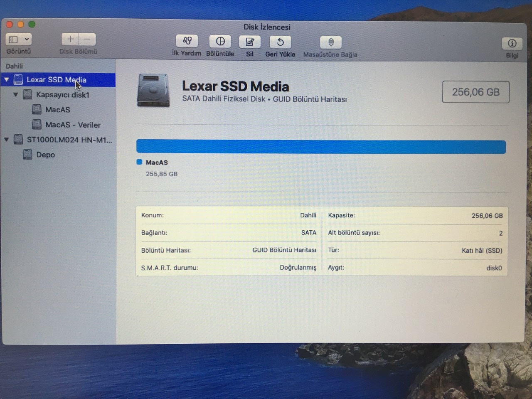This screenshot has height=399, width=532.
Task: Click the minus remove volume button
Action: click(87, 39)
